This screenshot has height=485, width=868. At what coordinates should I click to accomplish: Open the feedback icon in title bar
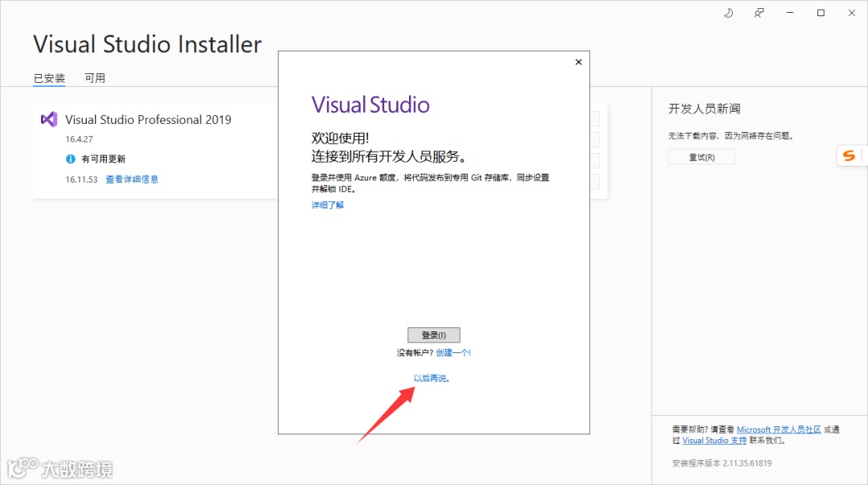coord(759,13)
